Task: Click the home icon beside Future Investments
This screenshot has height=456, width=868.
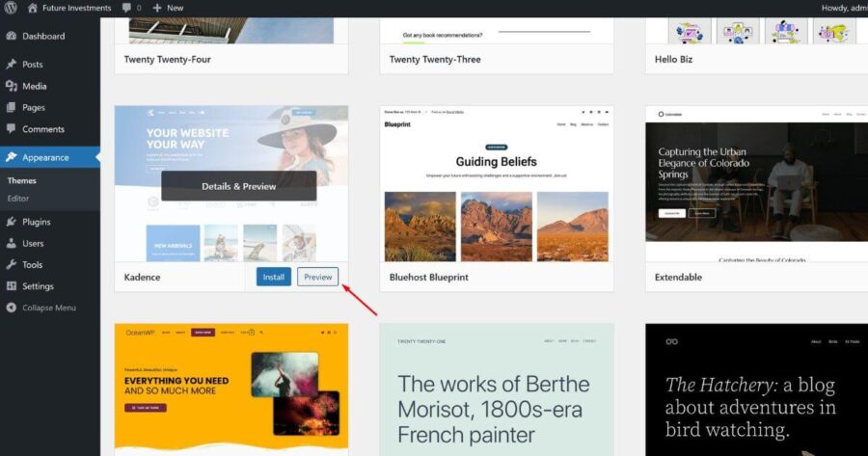Action: pyautogui.click(x=33, y=8)
